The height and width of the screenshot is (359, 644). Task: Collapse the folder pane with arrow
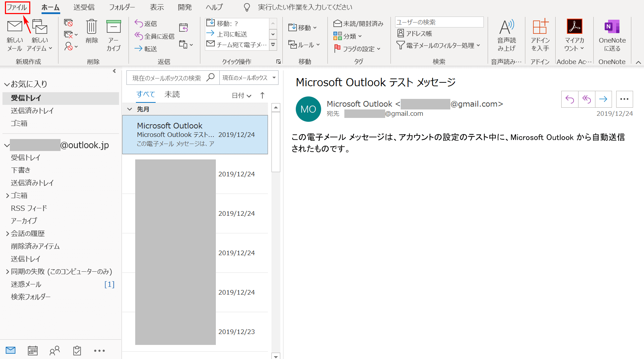tap(114, 71)
